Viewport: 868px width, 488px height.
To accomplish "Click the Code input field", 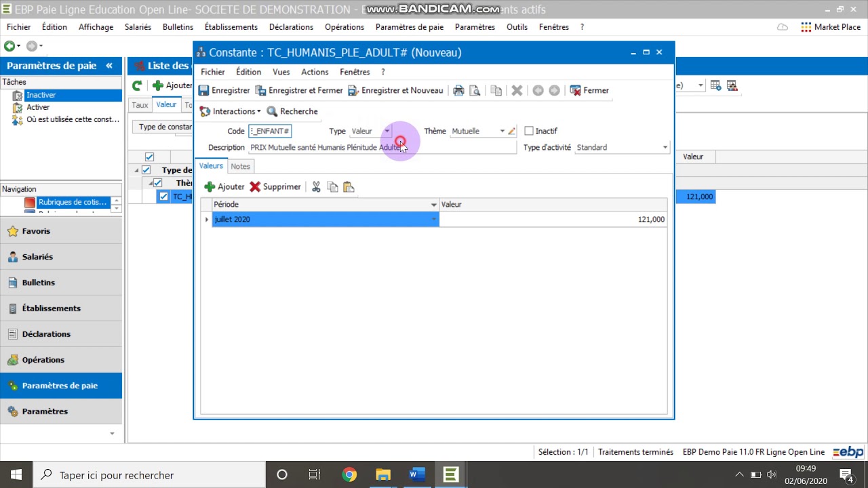I will pos(270,131).
